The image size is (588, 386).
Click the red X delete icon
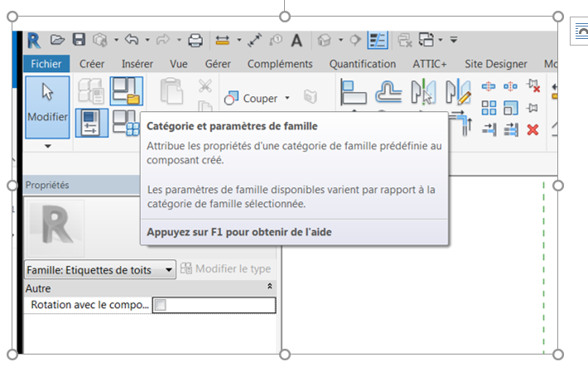click(x=533, y=128)
